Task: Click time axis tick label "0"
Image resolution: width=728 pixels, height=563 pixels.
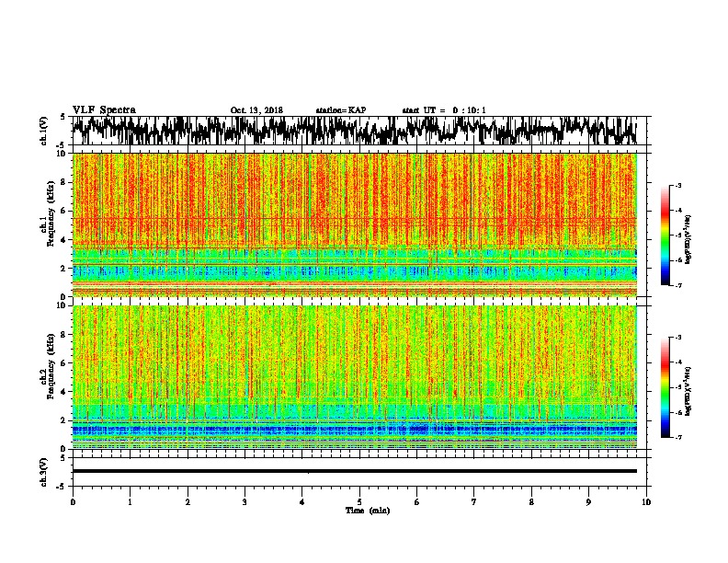Action: [x=73, y=501]
